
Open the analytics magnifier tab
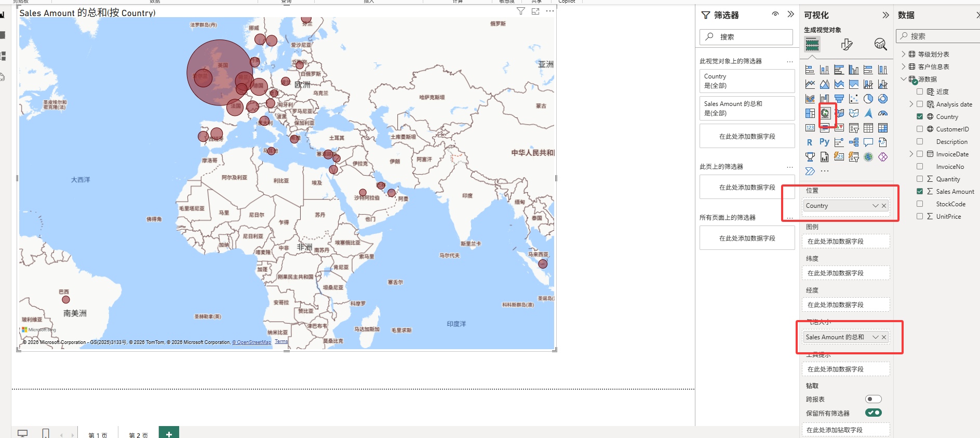point(880,45)
